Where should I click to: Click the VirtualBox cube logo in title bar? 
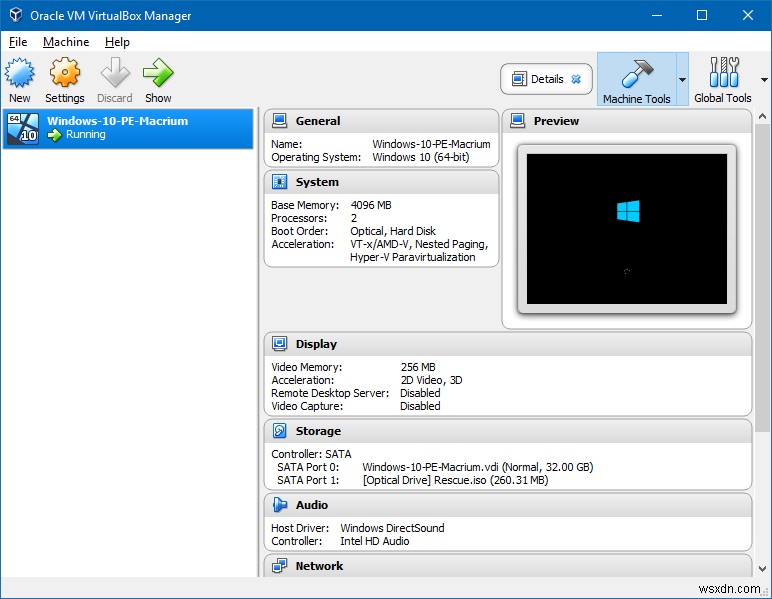[x=16, y=15]
